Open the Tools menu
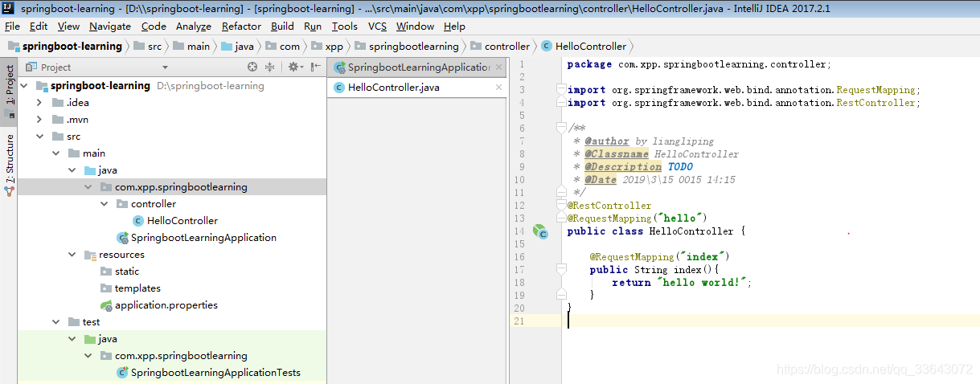 (344, 27)
